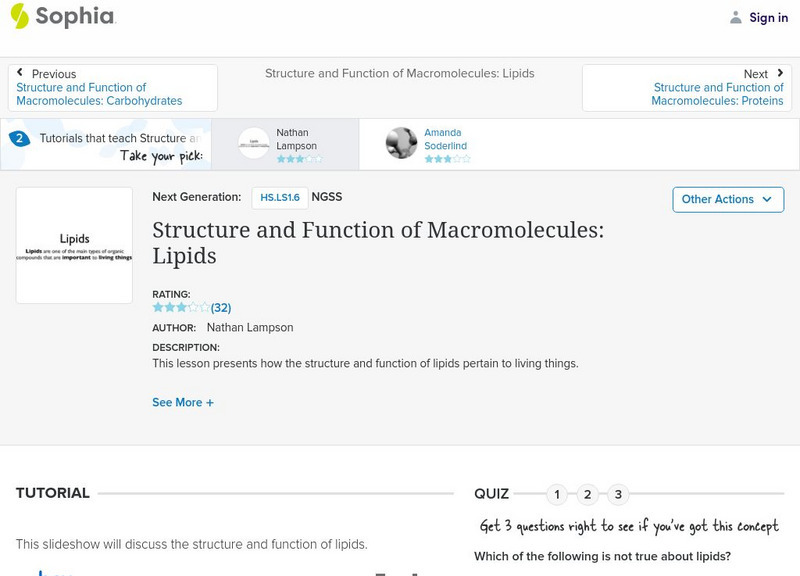
Task: Click the Sign in person icon
Action: point(734,16)
